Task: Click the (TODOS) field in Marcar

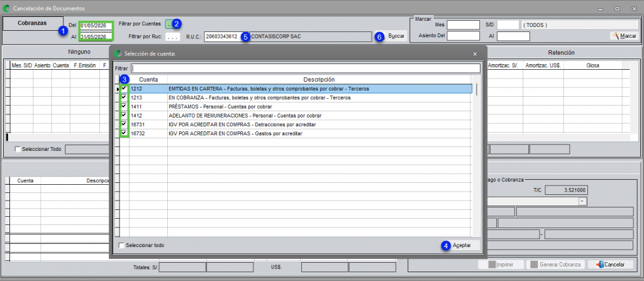Action: [x=579, y=25]
